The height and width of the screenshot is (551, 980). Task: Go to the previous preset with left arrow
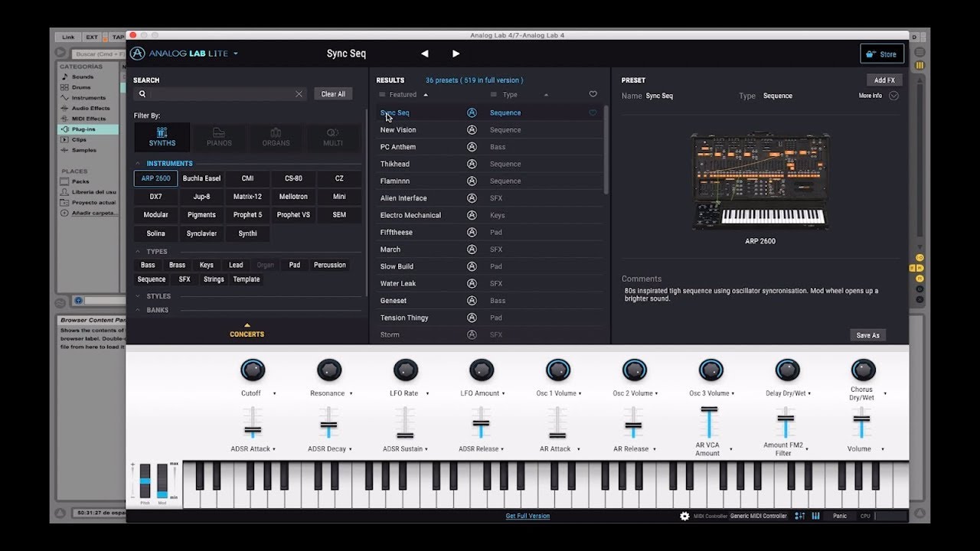pos(425,54)
